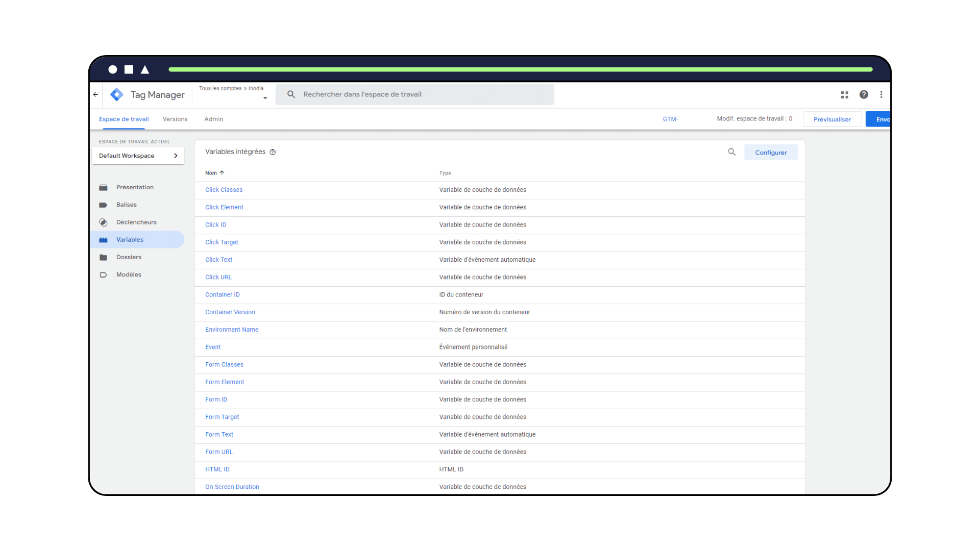Click the Configurer button
This screenshot has height=551, width=980.
[x=771, y=153]
